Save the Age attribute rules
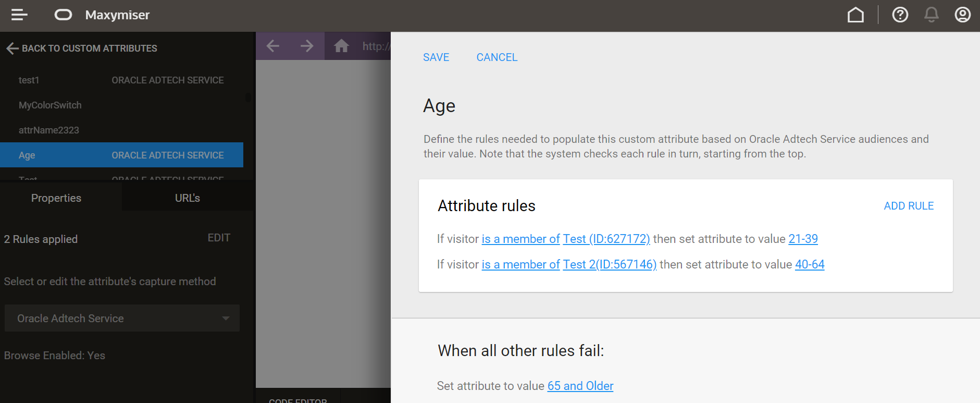The image size is (980, 403). tap(436, 57)
